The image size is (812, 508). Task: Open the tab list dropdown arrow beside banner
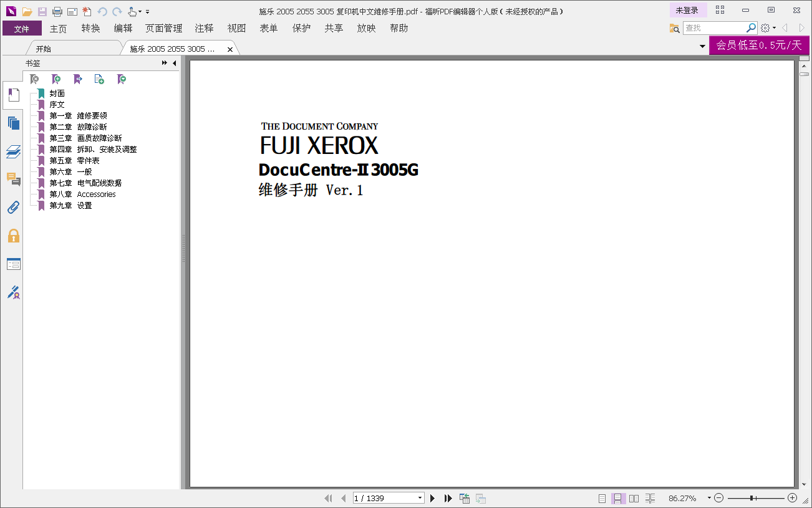[x=702, y=46]
